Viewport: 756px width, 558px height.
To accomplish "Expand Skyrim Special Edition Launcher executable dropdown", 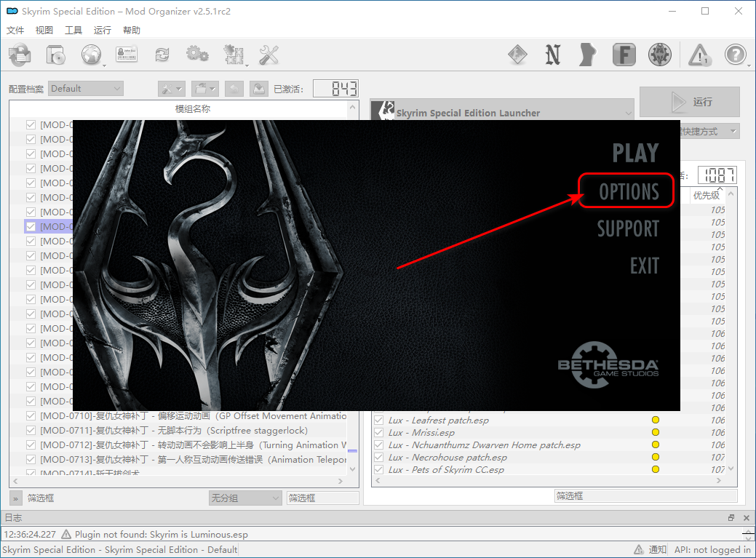I will [629, 113].
